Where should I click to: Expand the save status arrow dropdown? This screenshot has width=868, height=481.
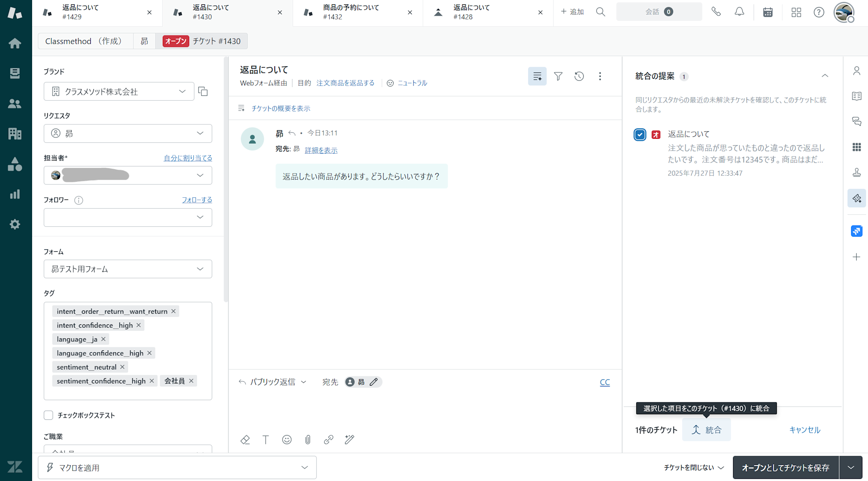pyautogui.click(x=851, y=468)
